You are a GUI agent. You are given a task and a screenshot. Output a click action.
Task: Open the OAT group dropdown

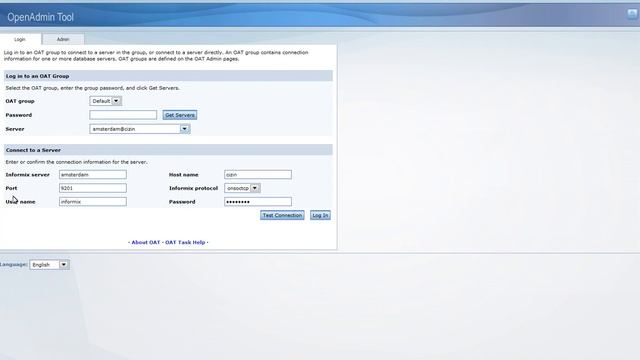(x=106, y=101)
